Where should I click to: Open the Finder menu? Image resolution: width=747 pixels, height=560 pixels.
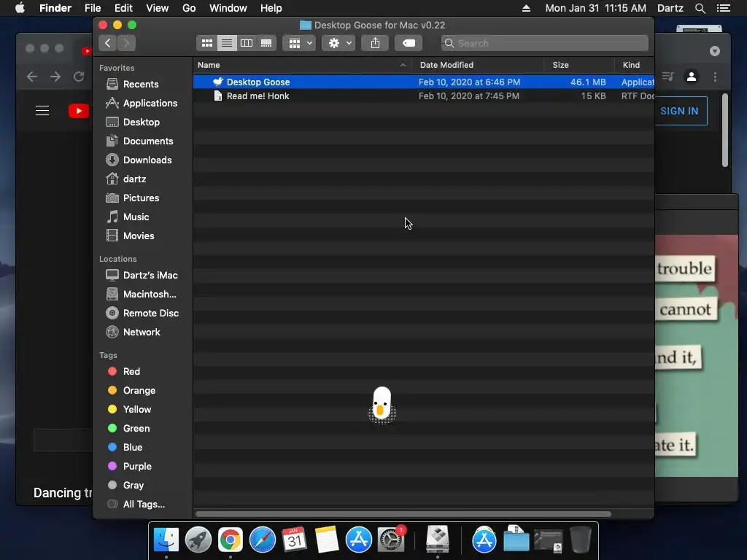coord(55,8)
